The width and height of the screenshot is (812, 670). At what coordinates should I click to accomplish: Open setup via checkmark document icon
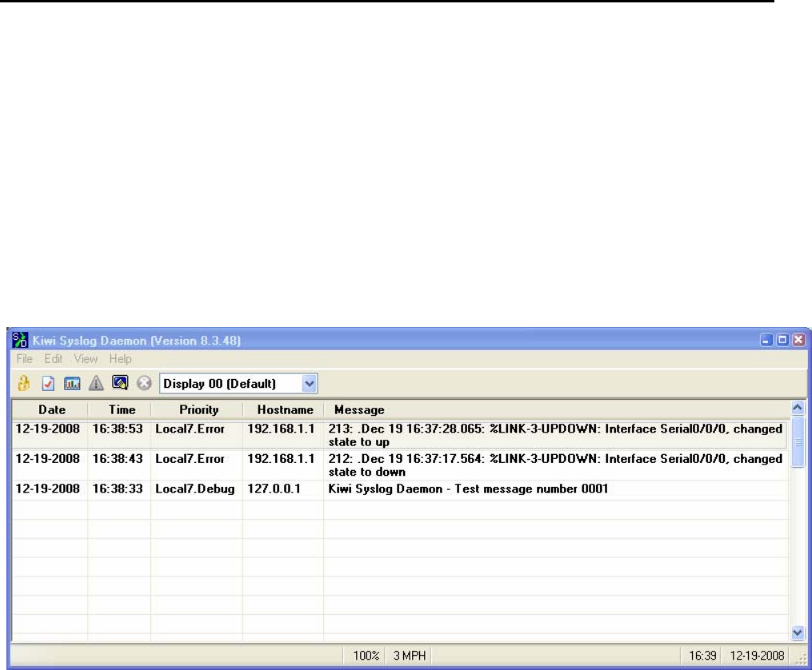(x=48, y=384)
